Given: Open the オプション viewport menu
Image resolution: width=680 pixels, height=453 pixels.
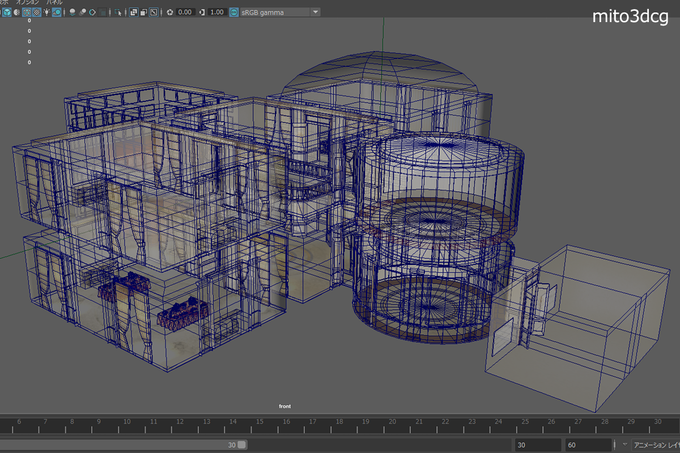Looking at the screenshot, I should [27, 2].
